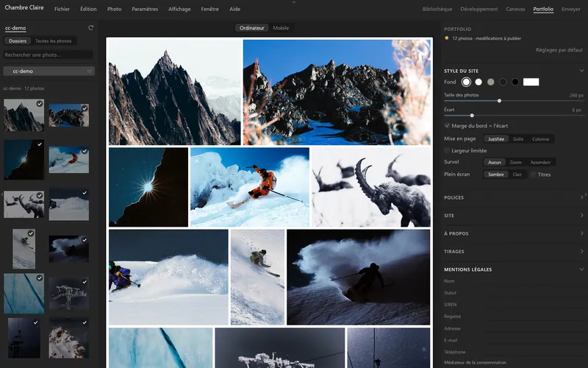Preview the Mobile layout

pos(281,28)
